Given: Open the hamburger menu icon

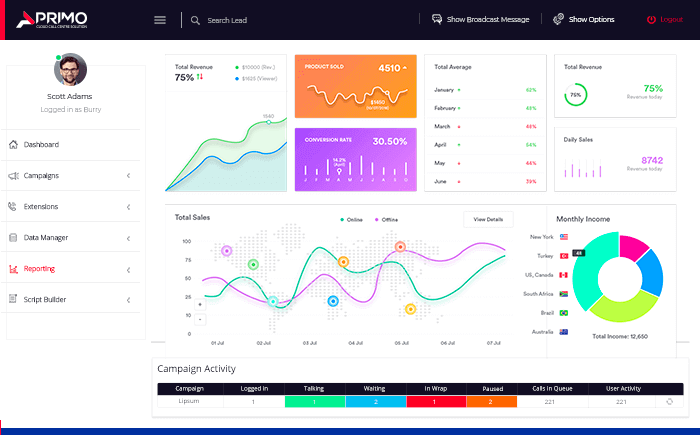Looking at the screenshot, I should pyautogui.click(x=160, y=20).
